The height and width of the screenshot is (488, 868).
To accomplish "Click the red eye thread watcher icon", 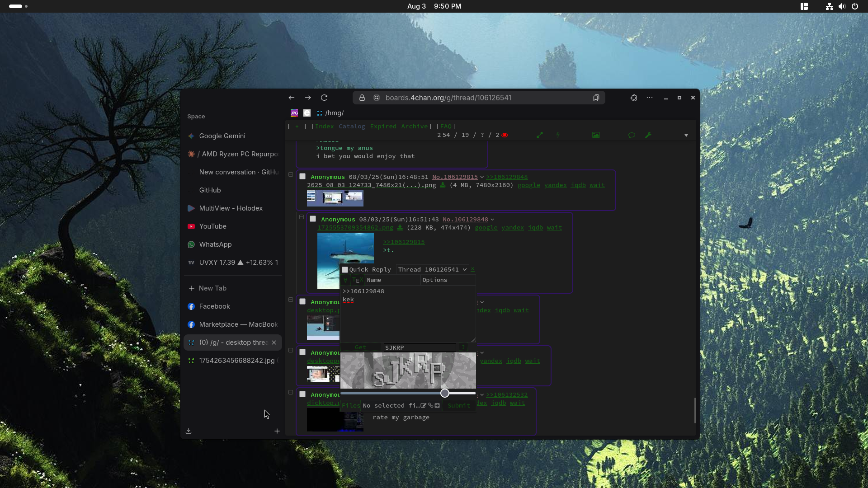I will [x=505, y=135].
